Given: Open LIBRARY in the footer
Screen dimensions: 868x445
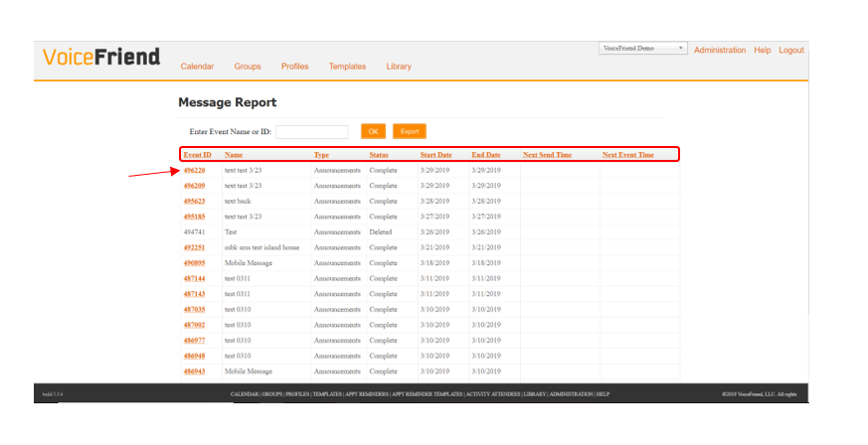Looking at the screenshot, I should pyautogui.click(x=535, y=394).
